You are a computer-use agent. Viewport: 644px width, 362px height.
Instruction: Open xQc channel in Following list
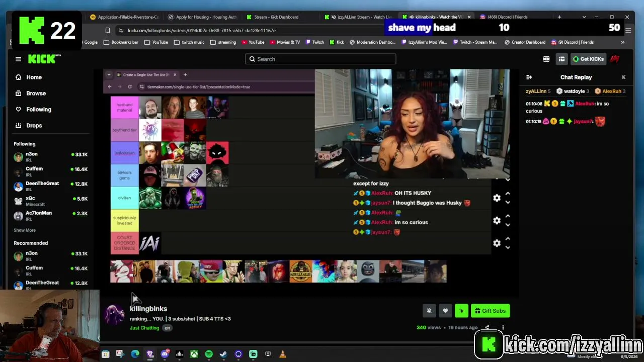[50, 201]
